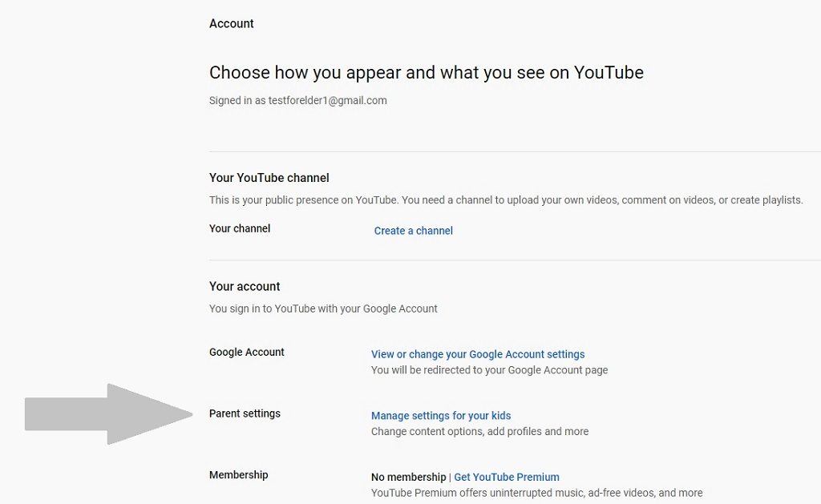Screen dimensions: 821x504
Task: Click the signed-in email testforelder1@gmail.com line
Action: [298, 100]
